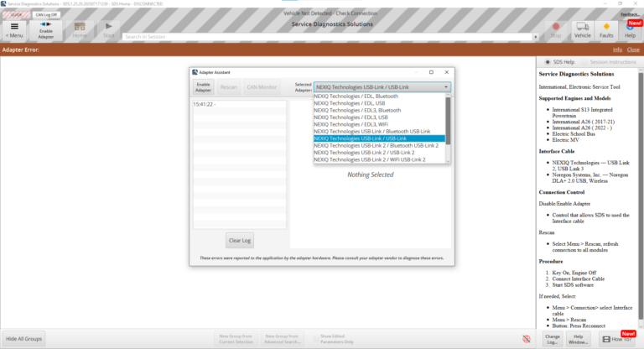Select the 15:41:22 log entry

[x=240, y=104]
